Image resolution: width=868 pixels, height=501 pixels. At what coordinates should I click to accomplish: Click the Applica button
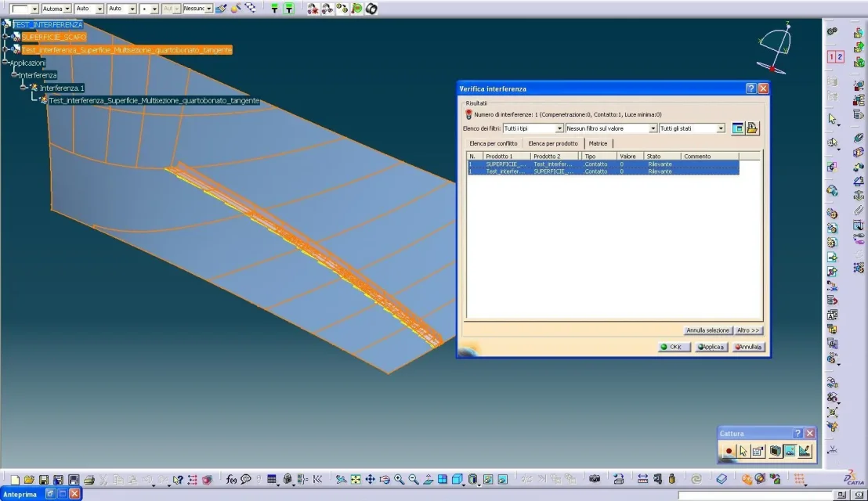click(x=711, y=348)
